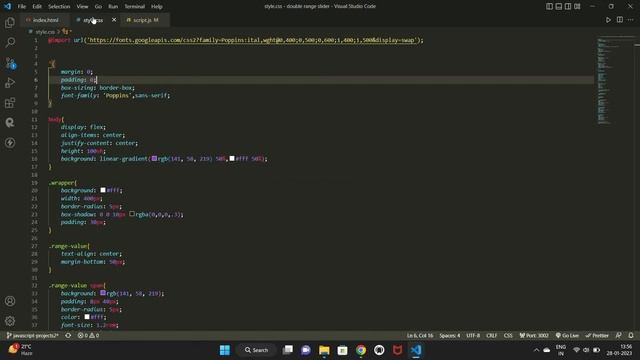Open the Accounts menu icon
Screen dimensions: 640x360
(10, 301)
